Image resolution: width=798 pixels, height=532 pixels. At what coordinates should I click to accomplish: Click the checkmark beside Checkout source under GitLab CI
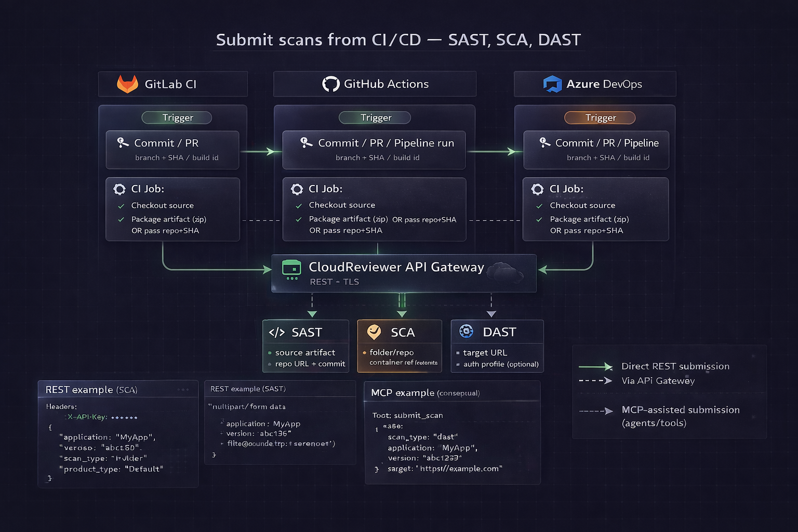(x=121, y=206)
